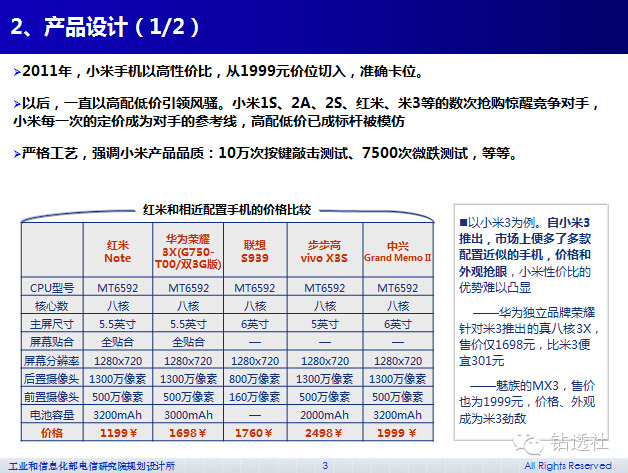Click 6英寸 in the 联想 S939 column
Image resolution: width=628 pixels, height=473 pixels.
(255, 324)
